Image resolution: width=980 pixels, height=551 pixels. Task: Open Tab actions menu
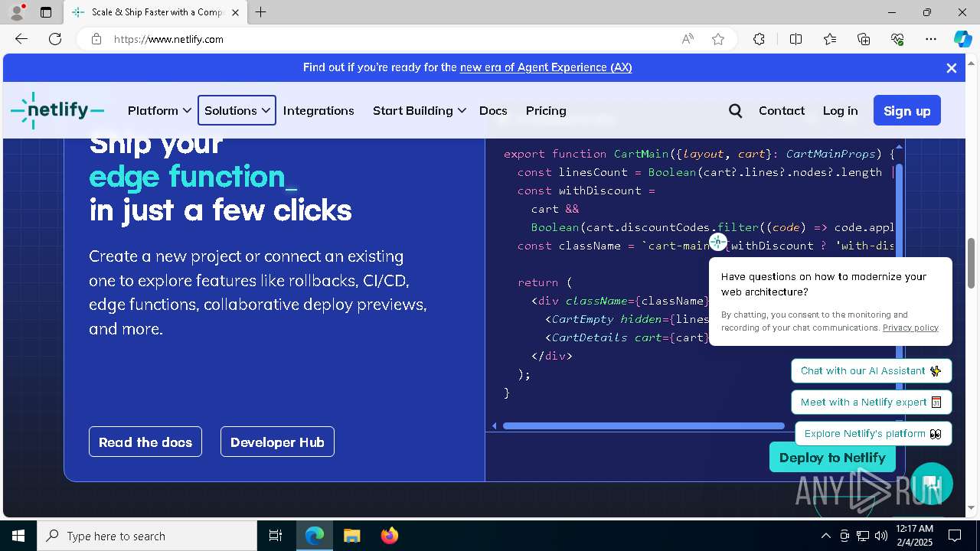point(46,12)
